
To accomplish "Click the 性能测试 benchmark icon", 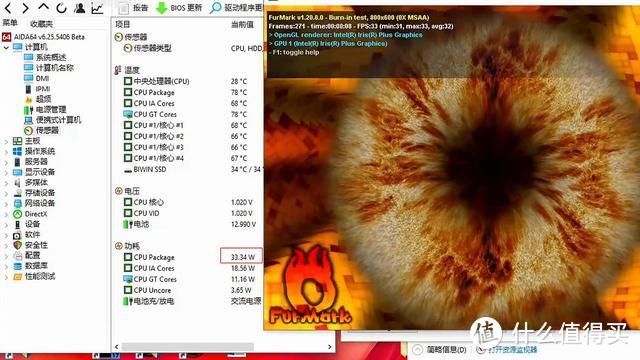I will click(17, 277).
